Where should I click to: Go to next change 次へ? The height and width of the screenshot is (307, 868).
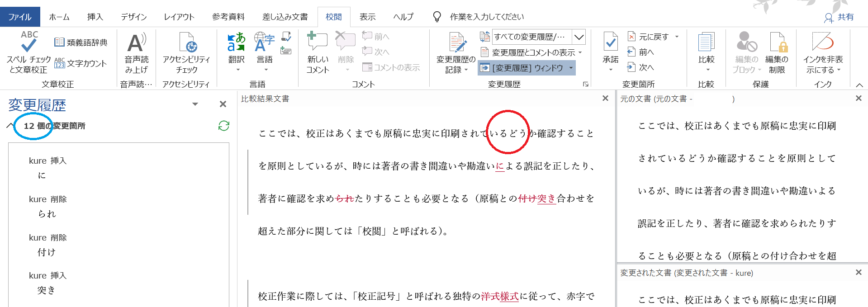[640, 67]
